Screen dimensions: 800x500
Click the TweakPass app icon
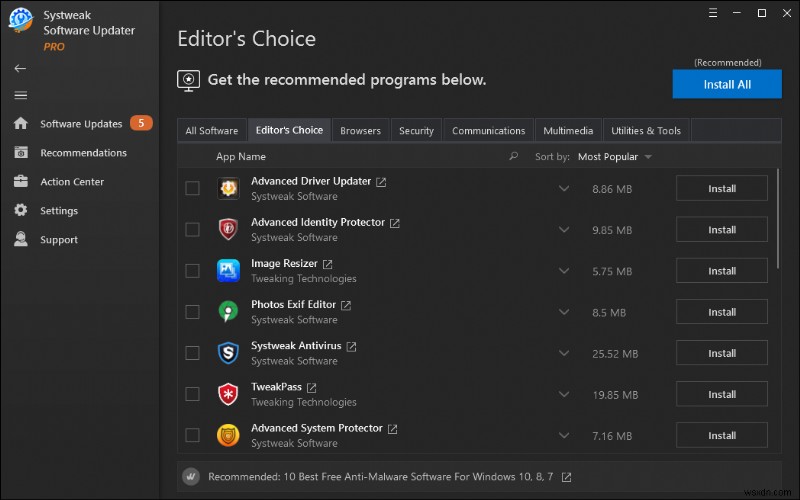coord(228,394)
